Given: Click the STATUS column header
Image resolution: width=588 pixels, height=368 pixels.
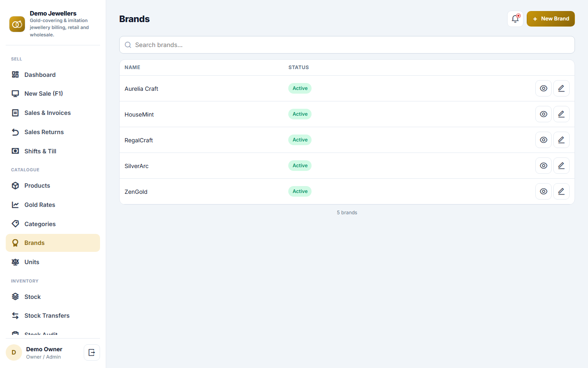Looking at the screenshot, I should click(x=298, y=67).
